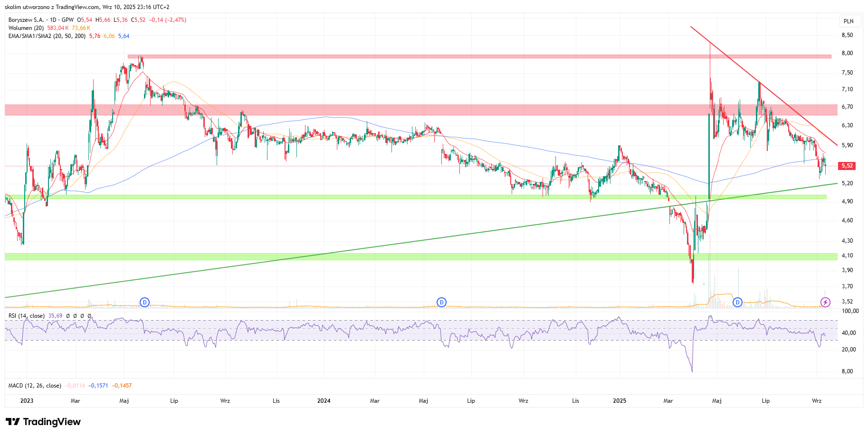
Task: Click the TradingView logo
Action: (x=43, y=422)
